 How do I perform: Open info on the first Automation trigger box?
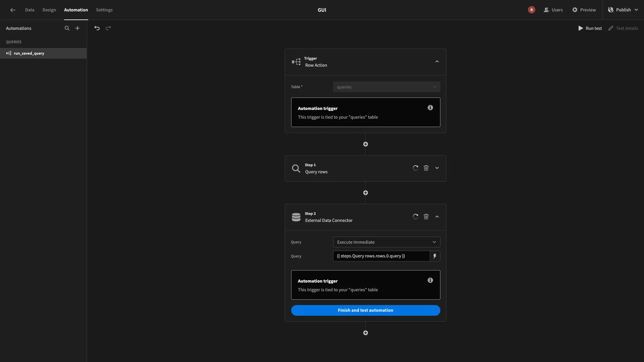430,108
